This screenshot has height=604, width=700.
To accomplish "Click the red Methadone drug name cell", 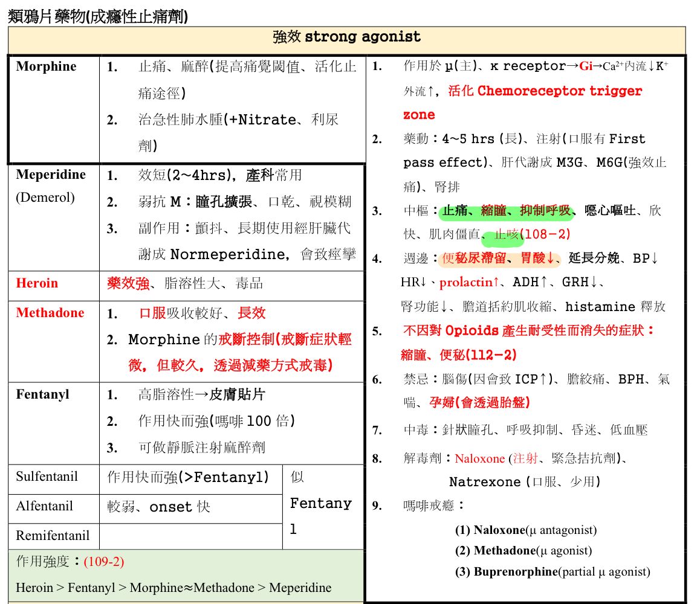I will [50, 313].
